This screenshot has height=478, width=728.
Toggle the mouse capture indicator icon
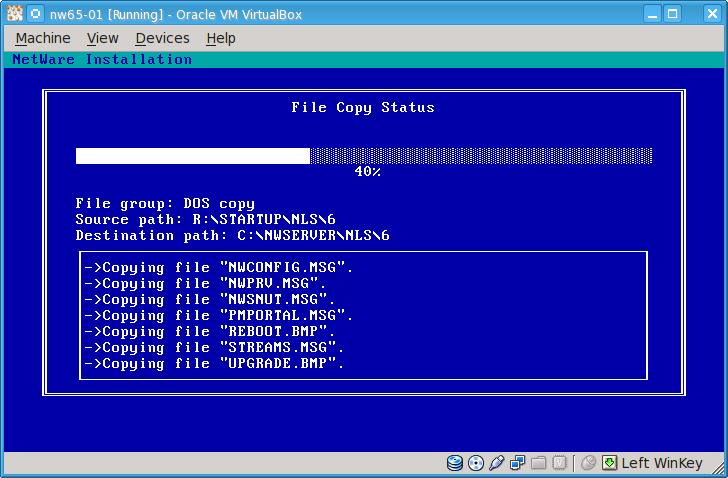(x=588, y=463)
